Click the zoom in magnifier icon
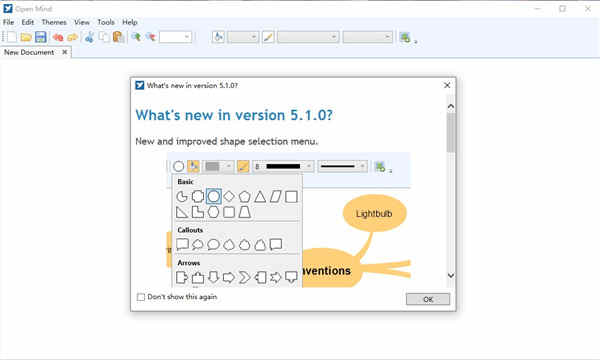 pyautogui.click(x=136, y=37)
